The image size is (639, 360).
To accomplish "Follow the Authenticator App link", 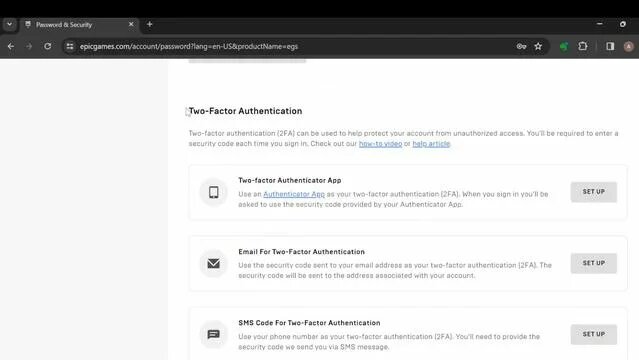I will click(294, 194).
